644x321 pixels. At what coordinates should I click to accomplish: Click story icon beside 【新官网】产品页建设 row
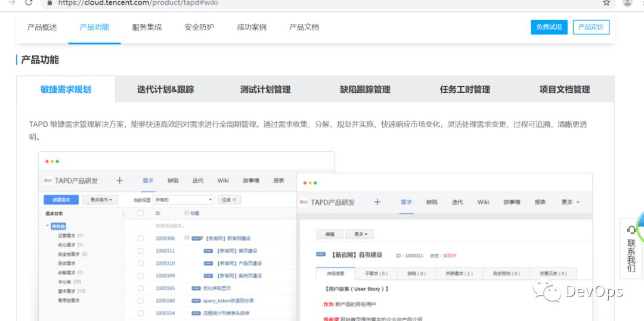pyautogui.click(x=208, y=263)
